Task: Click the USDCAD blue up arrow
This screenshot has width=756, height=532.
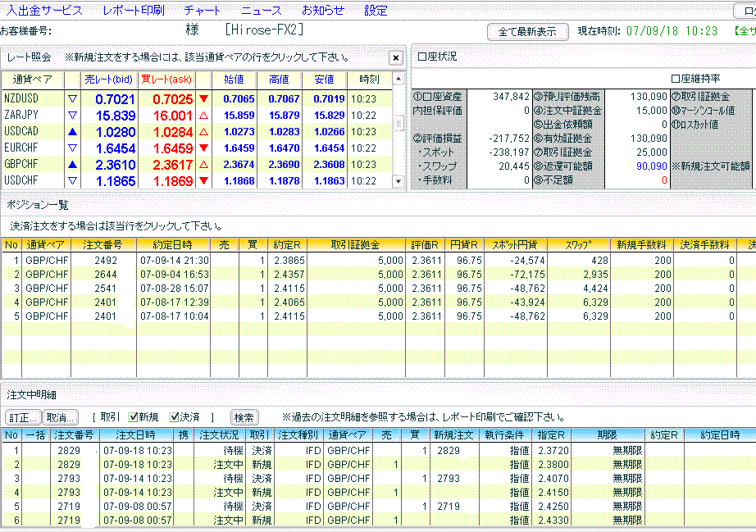Action: coord(71,132)
